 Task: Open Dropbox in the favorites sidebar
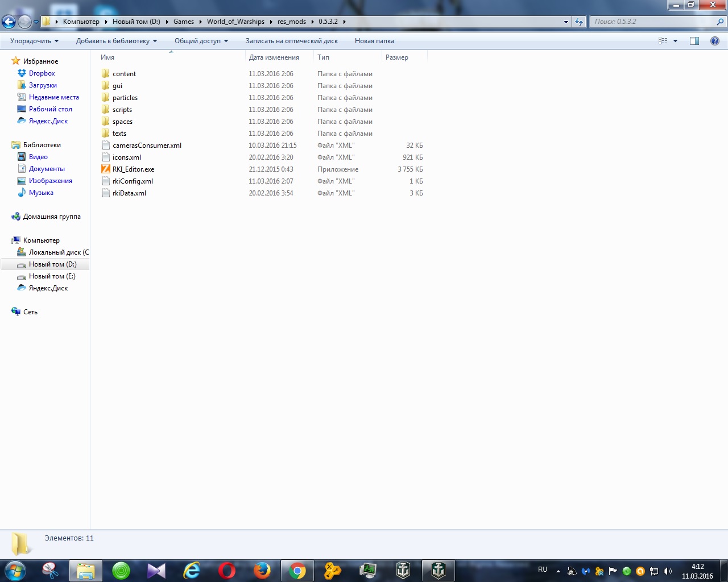[x=42, y=73]
